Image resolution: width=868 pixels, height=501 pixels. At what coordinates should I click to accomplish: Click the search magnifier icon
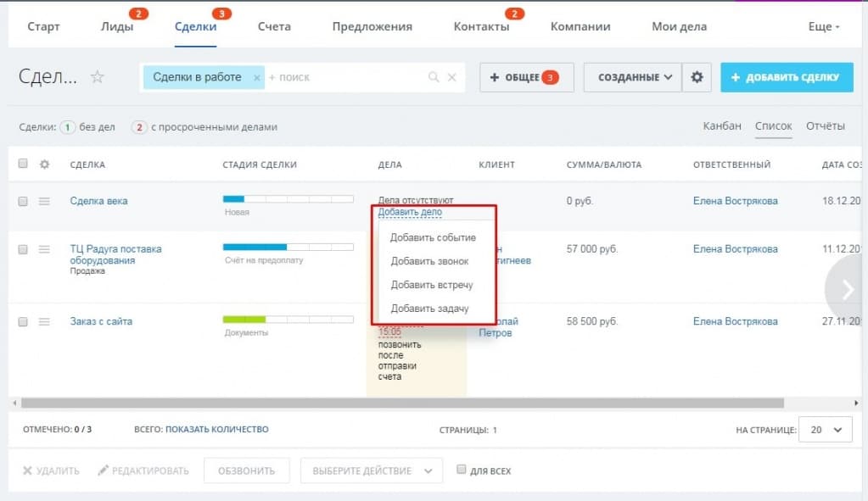(434, 77)
